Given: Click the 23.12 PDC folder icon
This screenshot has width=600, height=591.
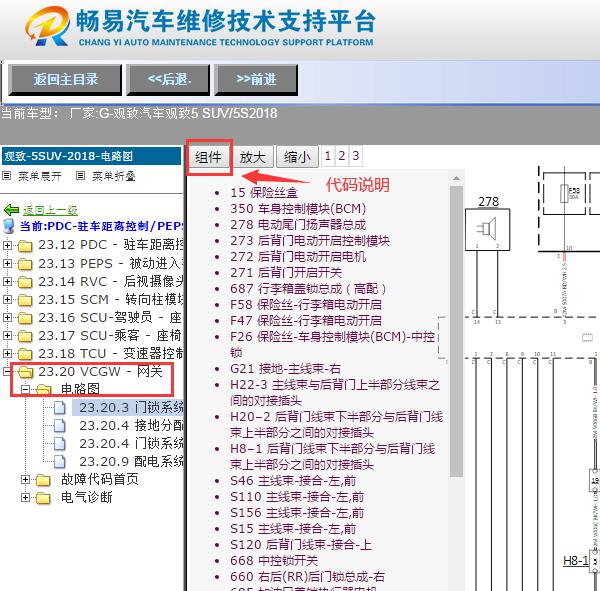Looking at the screenshot, I should (x=25, y=246).
